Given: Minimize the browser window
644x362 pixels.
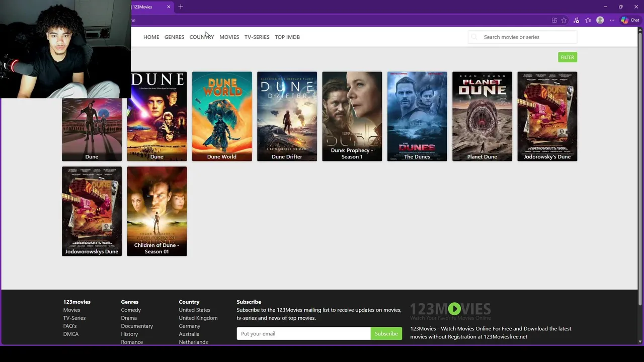Looking at the screenshot, I should (x=605, y=7).
